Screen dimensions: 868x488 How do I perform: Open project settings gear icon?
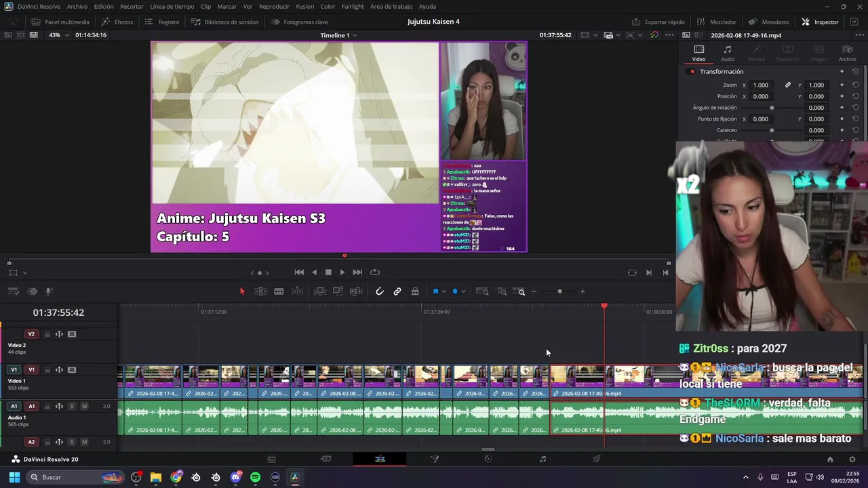pyautogui.click(x=852, y=459)
